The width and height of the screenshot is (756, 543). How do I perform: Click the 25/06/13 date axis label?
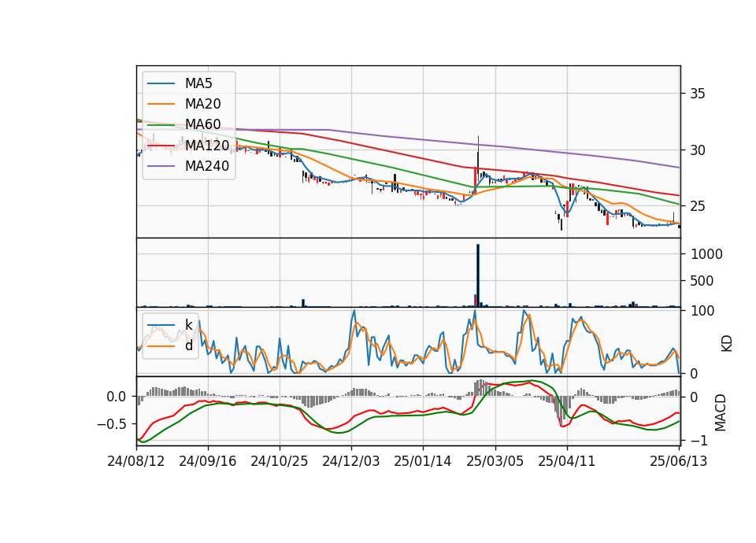678,461
